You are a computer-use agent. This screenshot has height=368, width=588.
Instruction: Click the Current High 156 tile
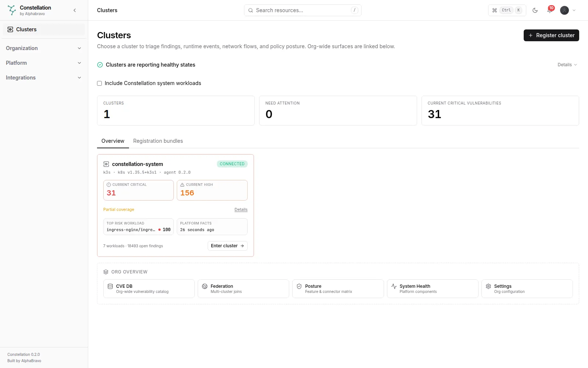pyautogui.click(x=212, y=190)
